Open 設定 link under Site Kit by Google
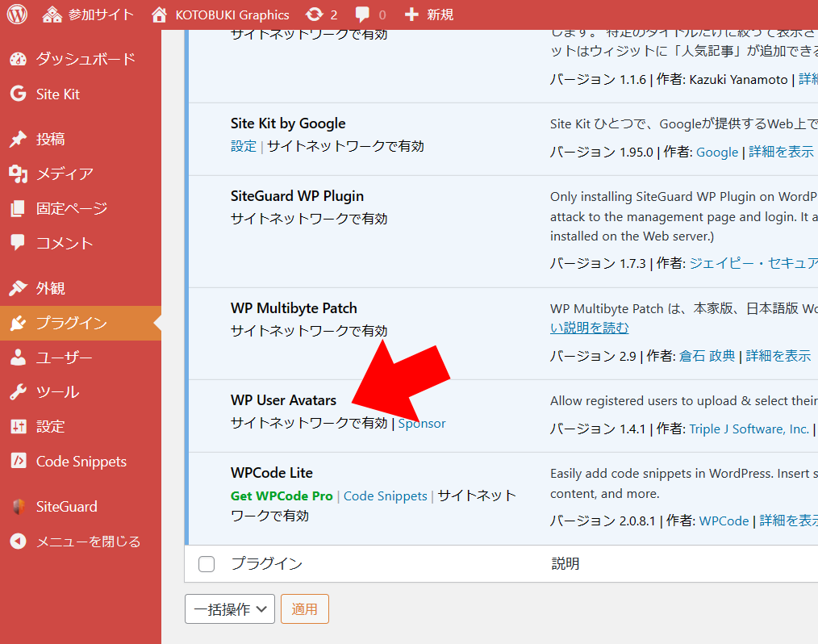This screenshot has width=818, height=644. [x=243, y=146]
